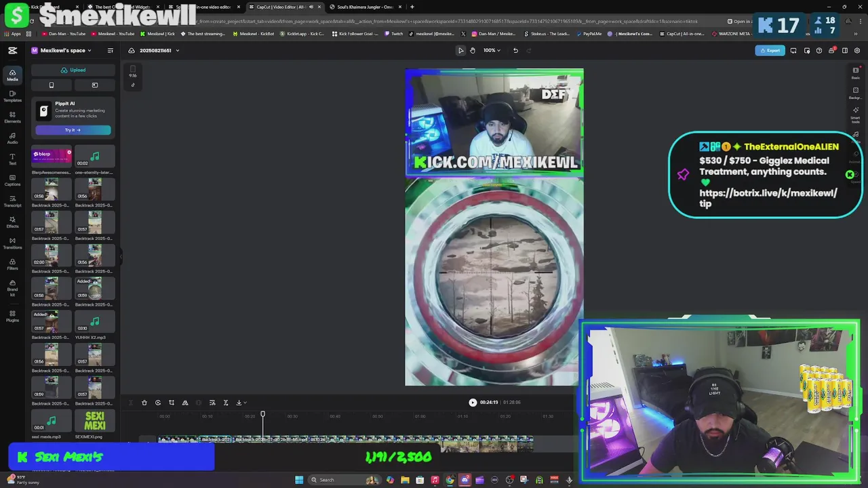Open the WARZONE META bookmark
Viewport: 868px width, 488px height.
732,33
